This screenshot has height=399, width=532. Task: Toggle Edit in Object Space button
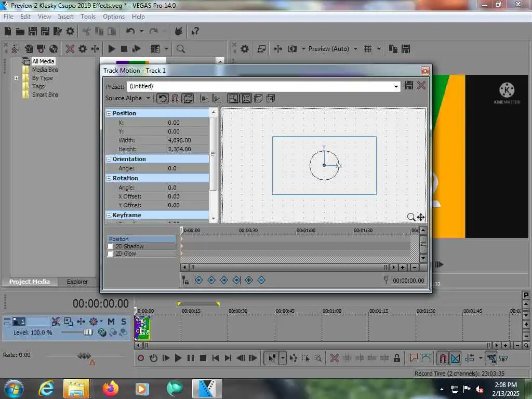pyautogui.click(x=188, y=99)
